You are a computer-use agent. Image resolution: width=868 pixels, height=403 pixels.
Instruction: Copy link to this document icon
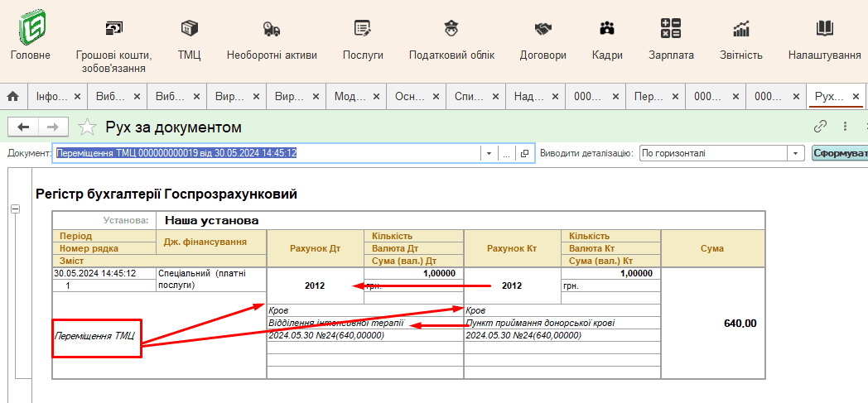(x=821, y=127)
